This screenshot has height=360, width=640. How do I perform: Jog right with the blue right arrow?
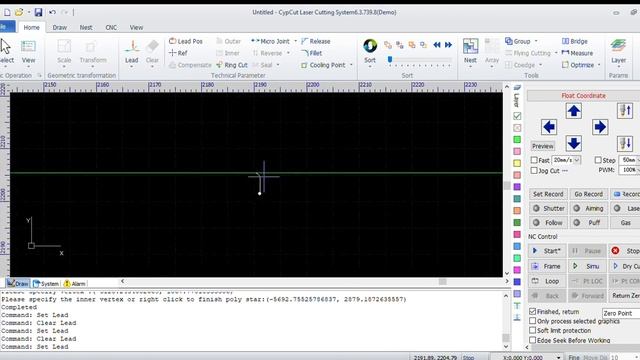click(600, 127)
